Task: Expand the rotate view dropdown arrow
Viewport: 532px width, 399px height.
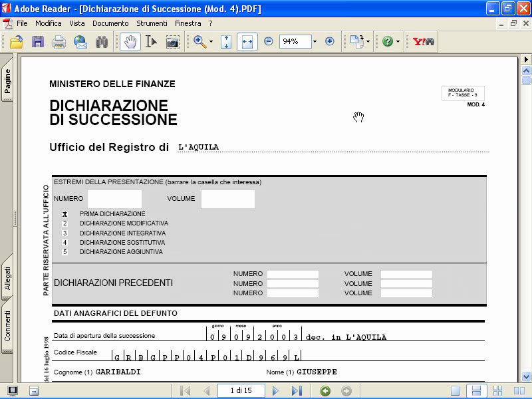Action: pos(368,42)
